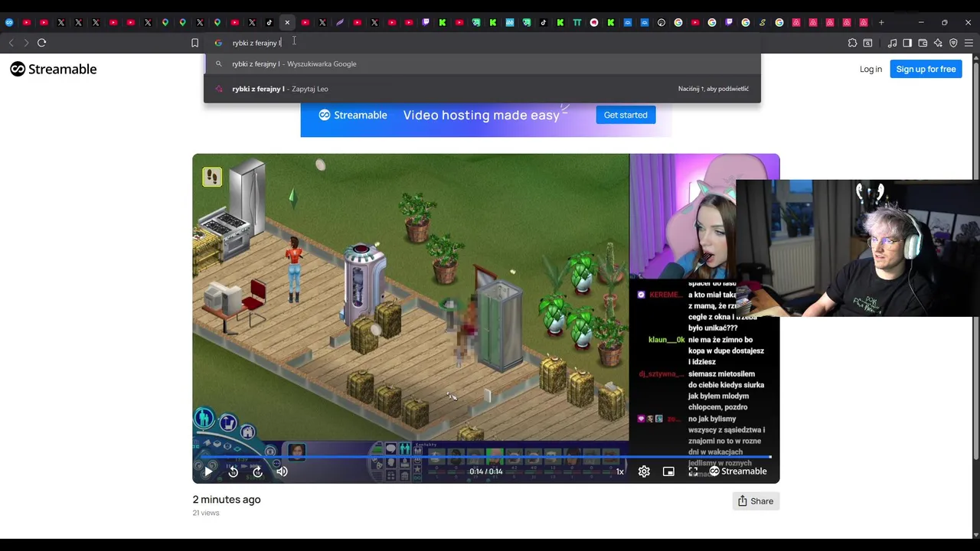Open the Leo AI sparkle icon

coord(938,43)
